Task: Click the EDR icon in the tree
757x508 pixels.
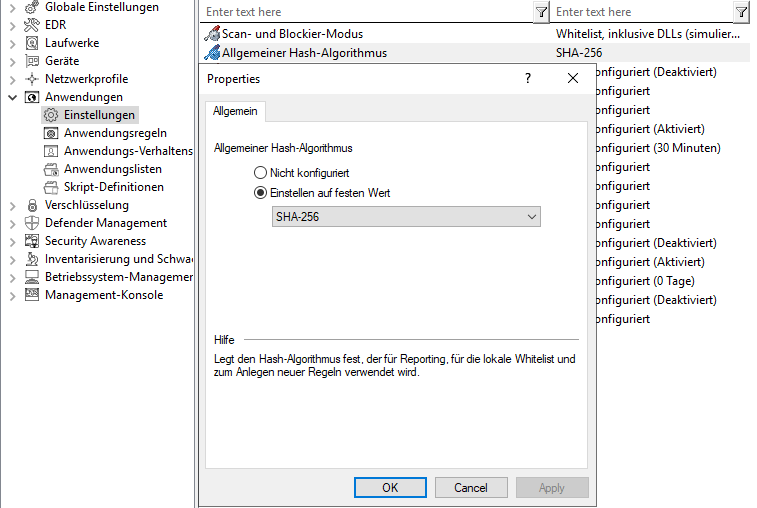Action: pos(32,25)
